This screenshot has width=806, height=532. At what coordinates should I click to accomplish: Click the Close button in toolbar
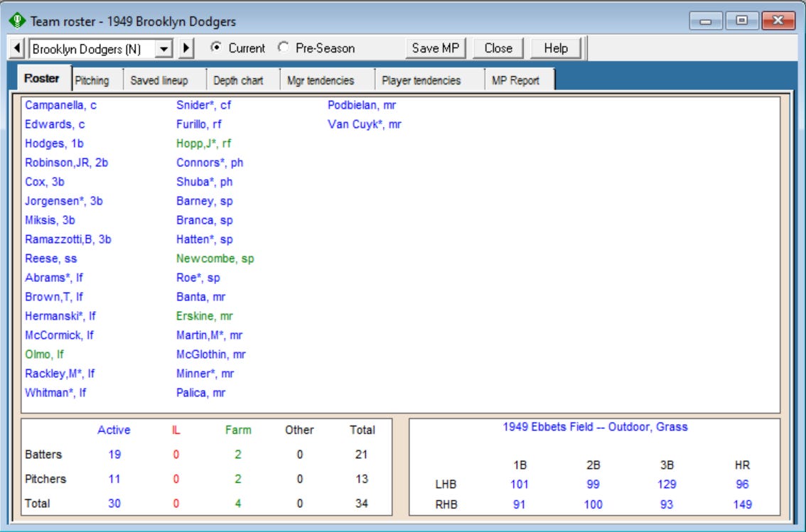pyautogui.click(x=498, y=48)
